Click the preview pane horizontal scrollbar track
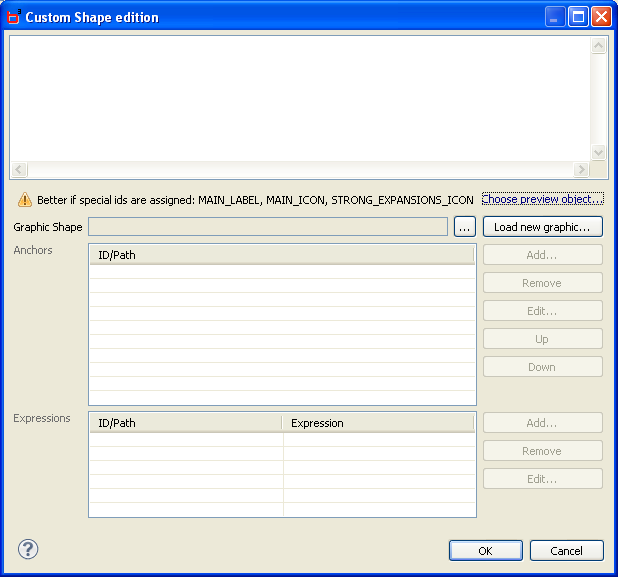618x577 pixels. [x=300, y=170]
